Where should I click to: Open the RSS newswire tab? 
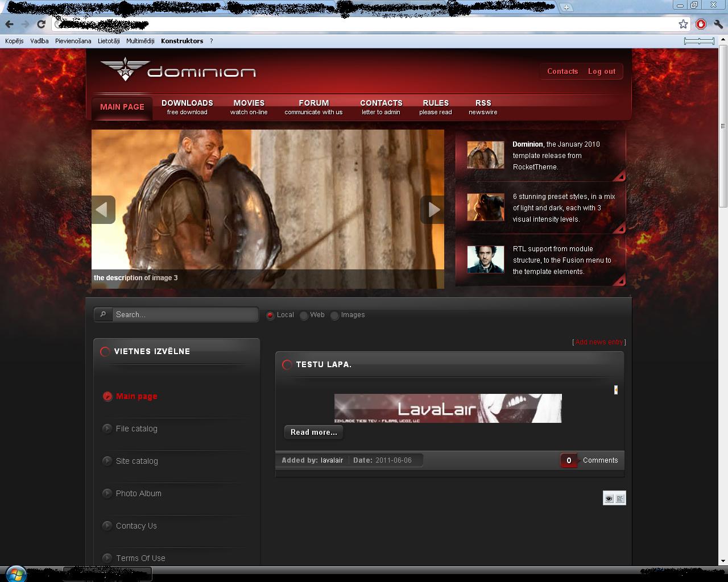[x=483, y=107]
